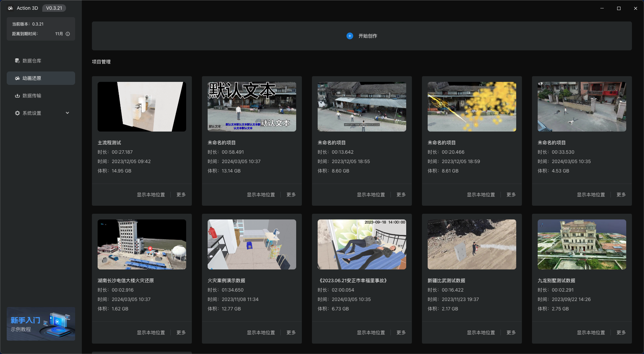The width and height of the screenshot is (644, 354).
Task: Click the 九龙别墅测试数据 title
Action: [556, 281]
